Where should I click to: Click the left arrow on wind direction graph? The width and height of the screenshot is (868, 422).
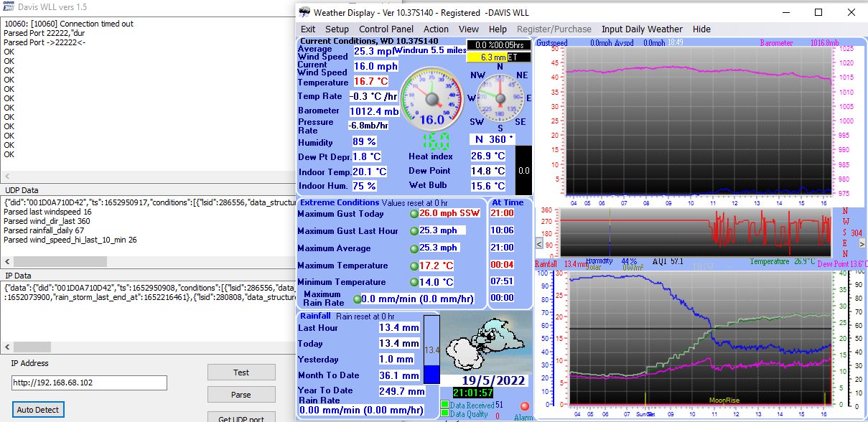539,243
